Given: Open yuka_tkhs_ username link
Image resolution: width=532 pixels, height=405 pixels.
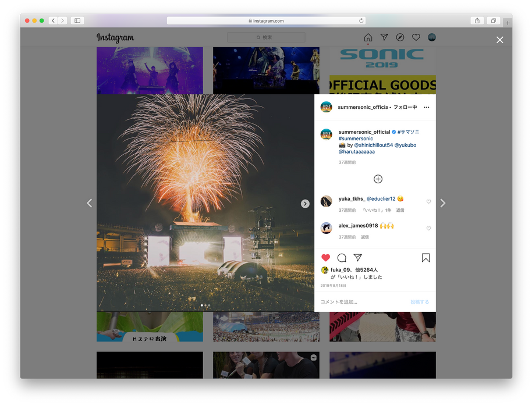Looking at the screenshot, I should (352, 199).
